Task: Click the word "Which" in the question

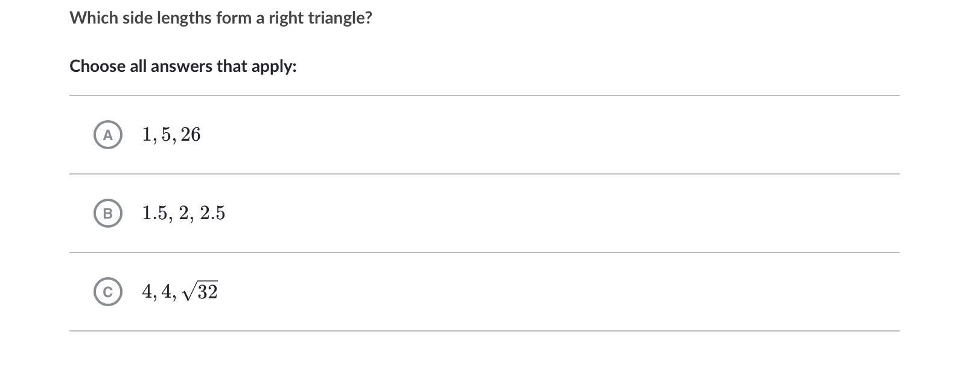Action: 94,18
